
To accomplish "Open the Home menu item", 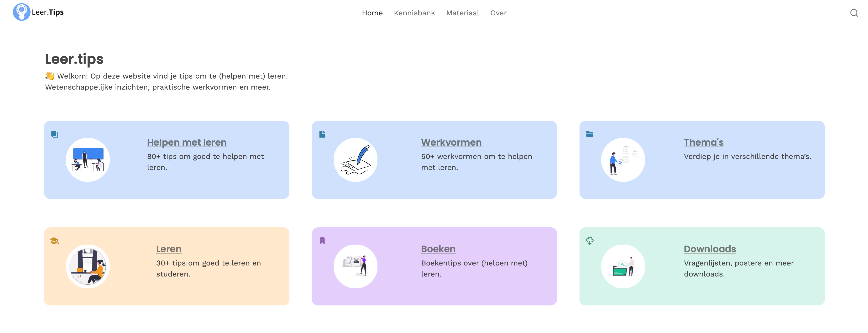I will (x=372, y=13).
